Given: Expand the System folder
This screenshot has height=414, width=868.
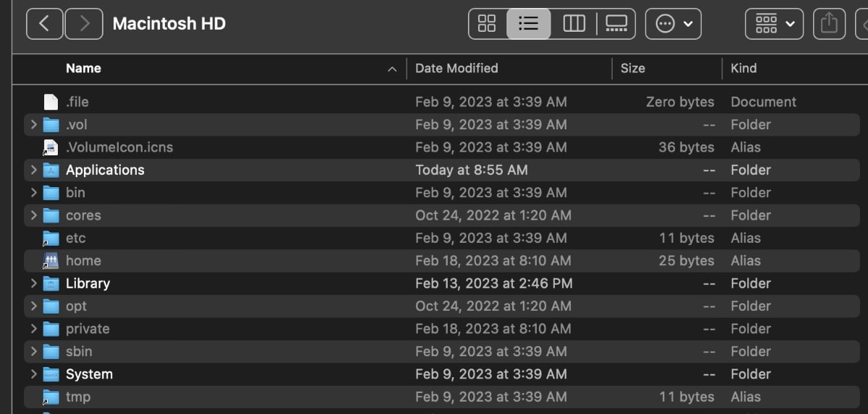Looking at the screenshot, I should (x=33, y=374).
